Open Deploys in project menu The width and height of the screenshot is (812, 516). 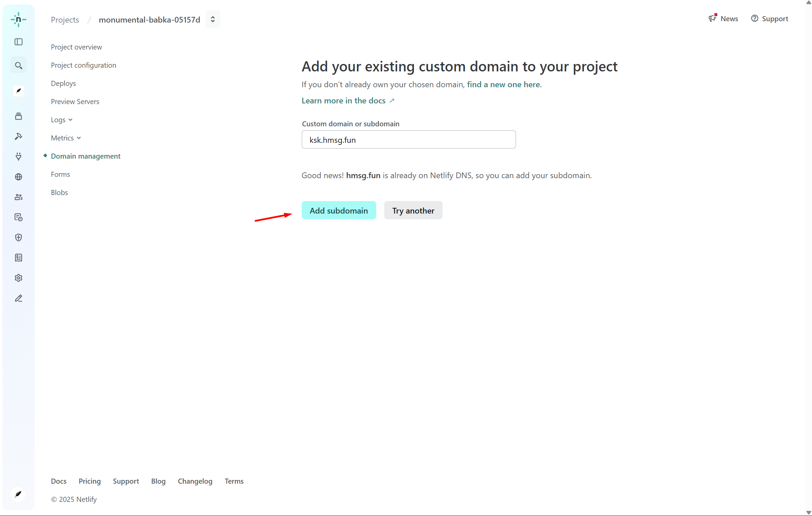[63, 83]
